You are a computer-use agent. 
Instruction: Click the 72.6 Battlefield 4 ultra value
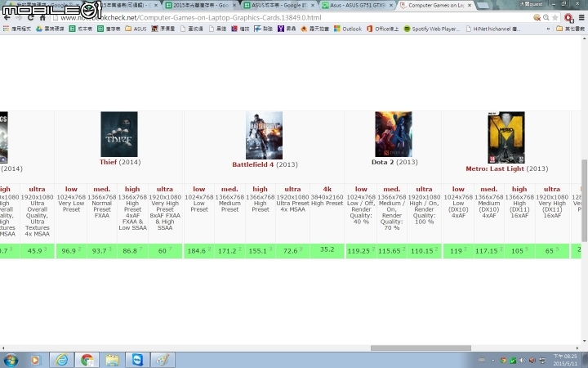tap(292, 251)
